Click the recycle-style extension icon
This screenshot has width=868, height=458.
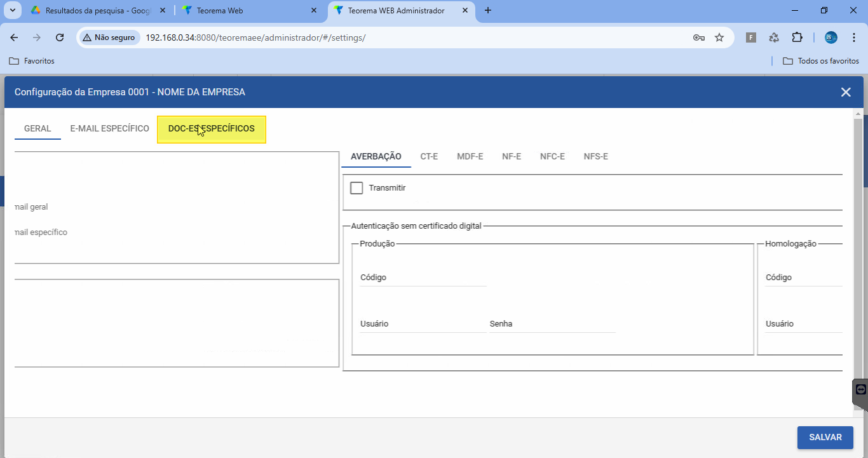point(774,37)
